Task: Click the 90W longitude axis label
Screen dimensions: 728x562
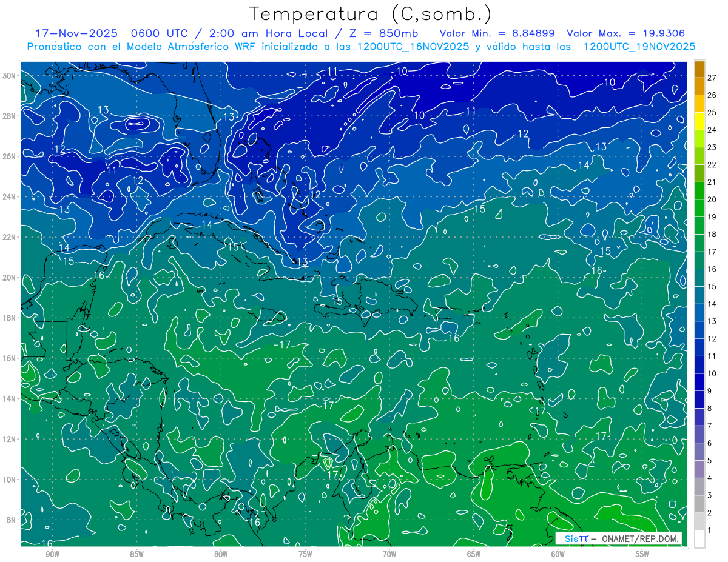Action: click(52, 554)
